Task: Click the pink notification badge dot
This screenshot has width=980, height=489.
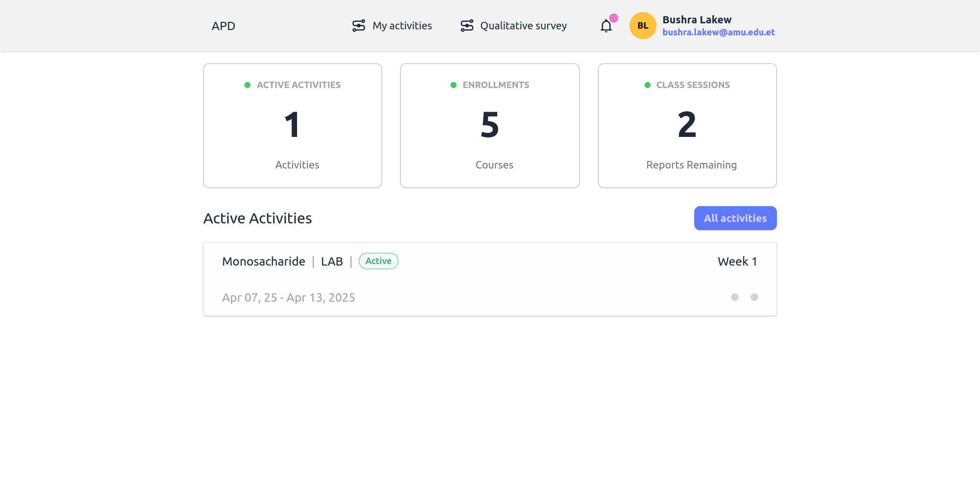Action: 613,18
